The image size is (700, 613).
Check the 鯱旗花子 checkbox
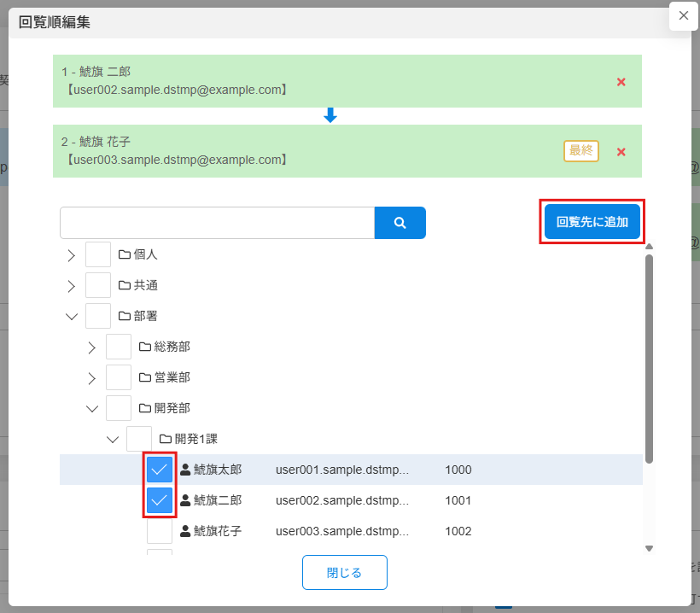160,531
